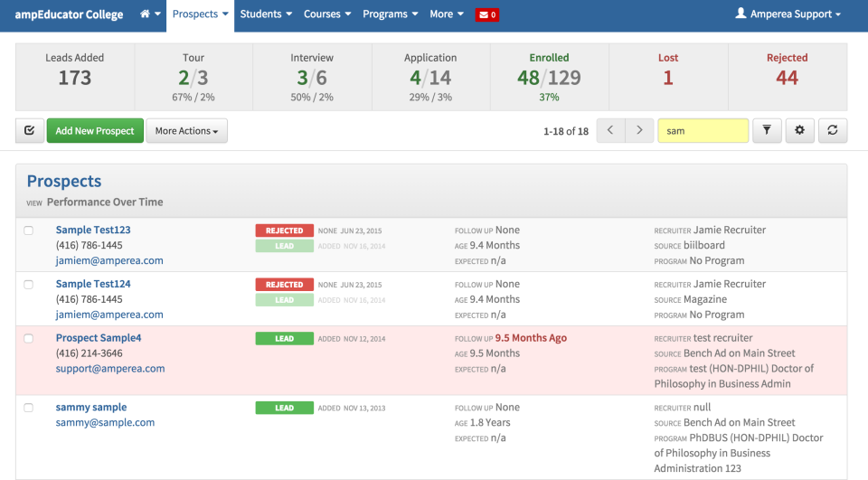Image resolution: width=868 pixels, height=480 pixels.
Task: Click the sammy@sample.com email link
Action: [x=105, y=422]
